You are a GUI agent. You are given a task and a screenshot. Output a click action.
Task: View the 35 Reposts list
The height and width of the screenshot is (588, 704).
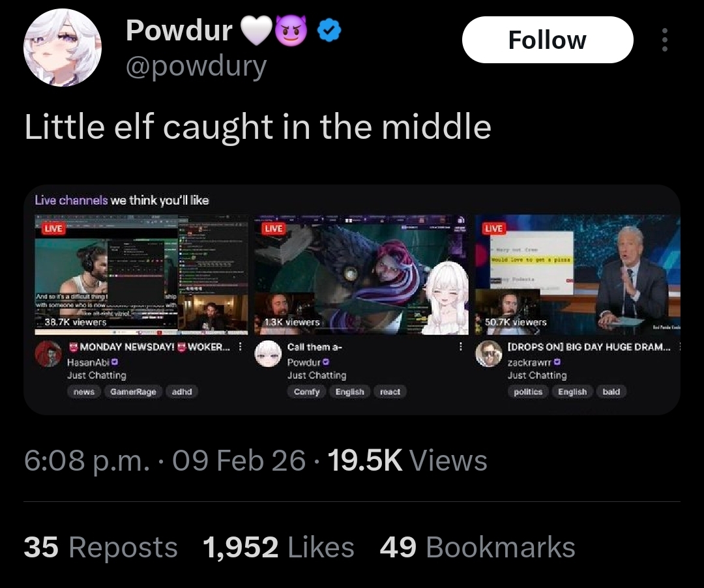[x=100, y=548]
